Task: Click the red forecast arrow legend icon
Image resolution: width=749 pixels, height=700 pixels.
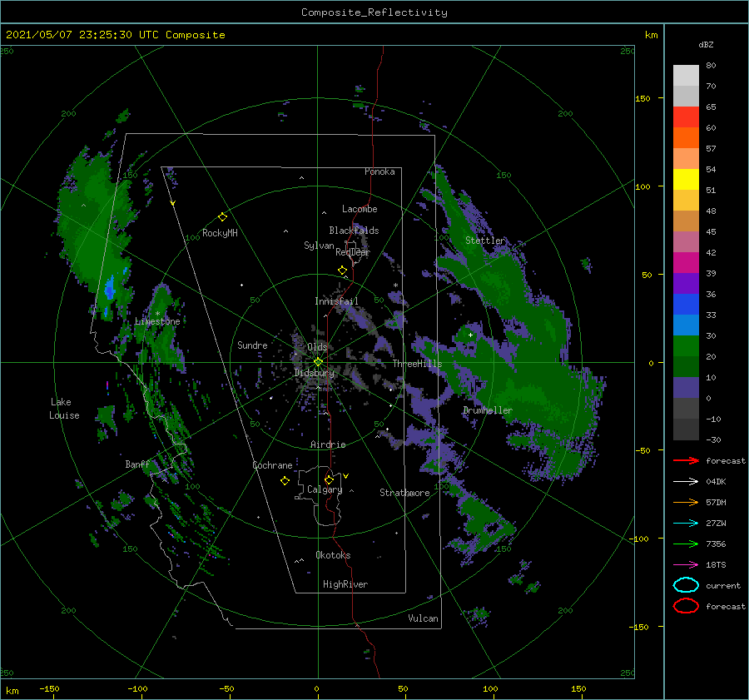Action: coord(686,460)
